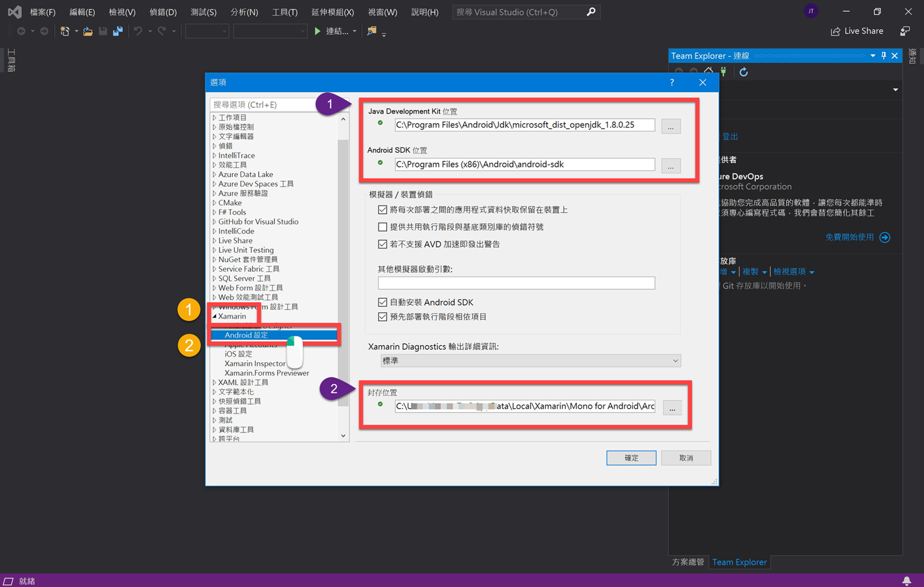The width and height of the screenshot is (924, 587).
Task: Click the Visual Studio logo icon
Action: (15, 11)
